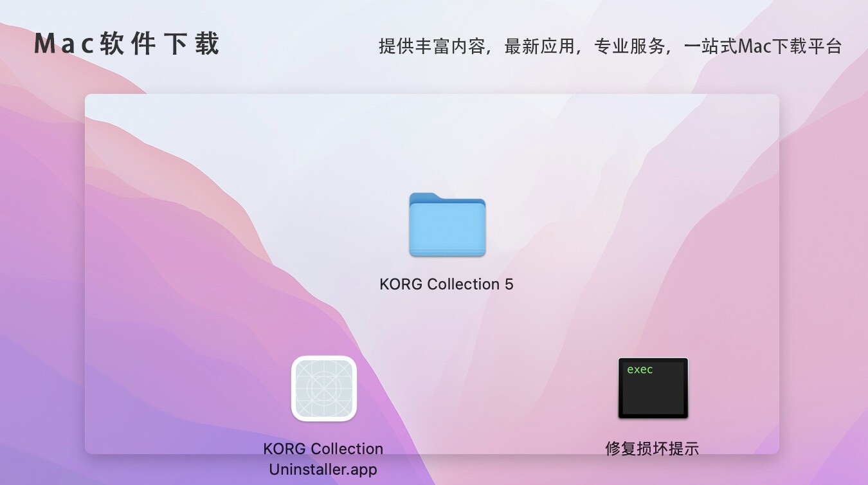Select the black exec script icon
Image resolution: width=868 pixels, height=485 pixels.
653,388
